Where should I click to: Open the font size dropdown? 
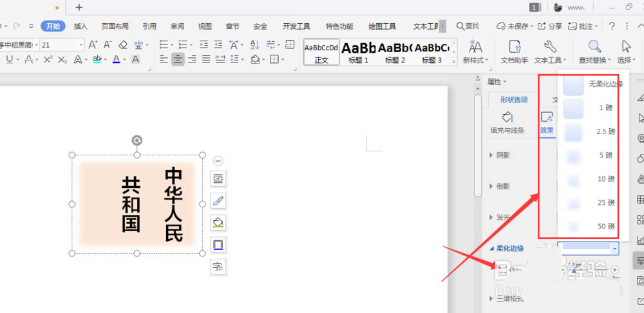80,45
